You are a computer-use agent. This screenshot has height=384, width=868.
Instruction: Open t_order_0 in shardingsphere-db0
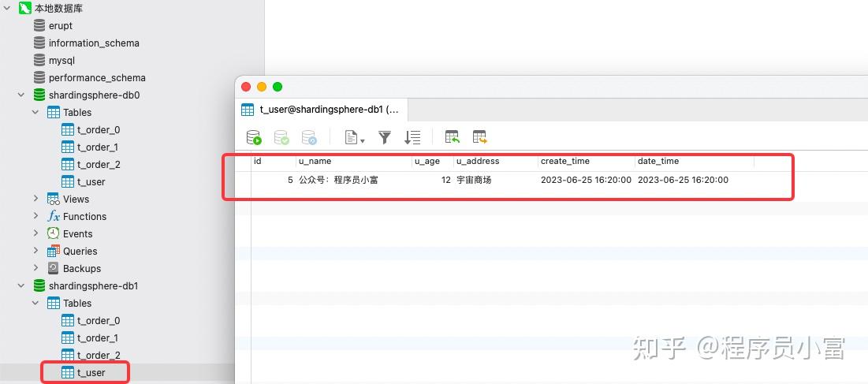click(99, 129)
